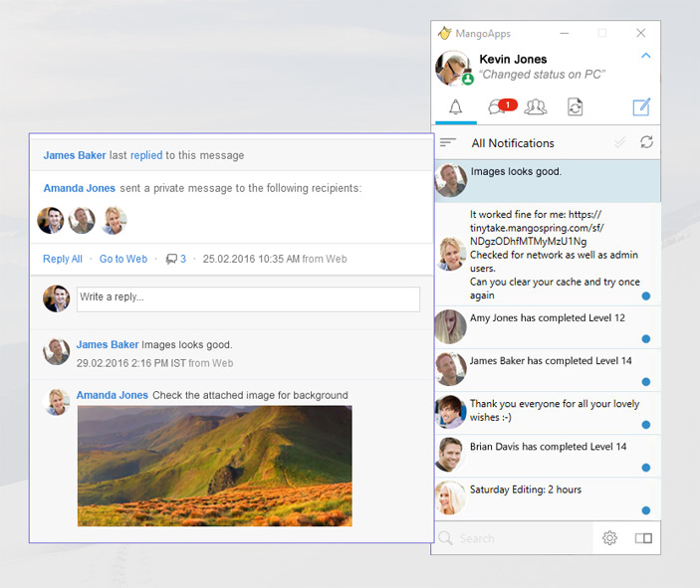Click the Write a reply field
Image resolution: width=700 pixels, height=588 pixels.
[x=248, y=298]
